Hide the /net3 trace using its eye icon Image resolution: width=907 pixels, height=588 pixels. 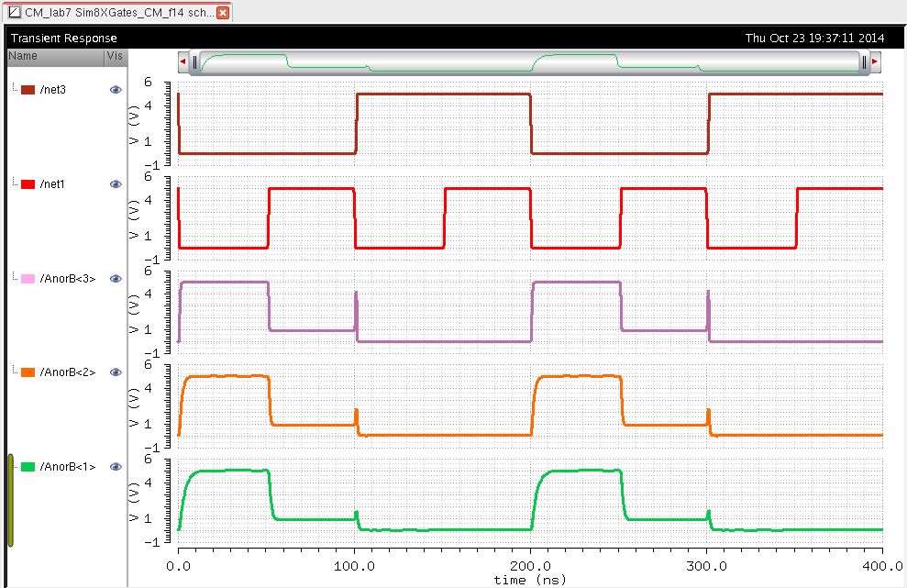pos(116,90)
